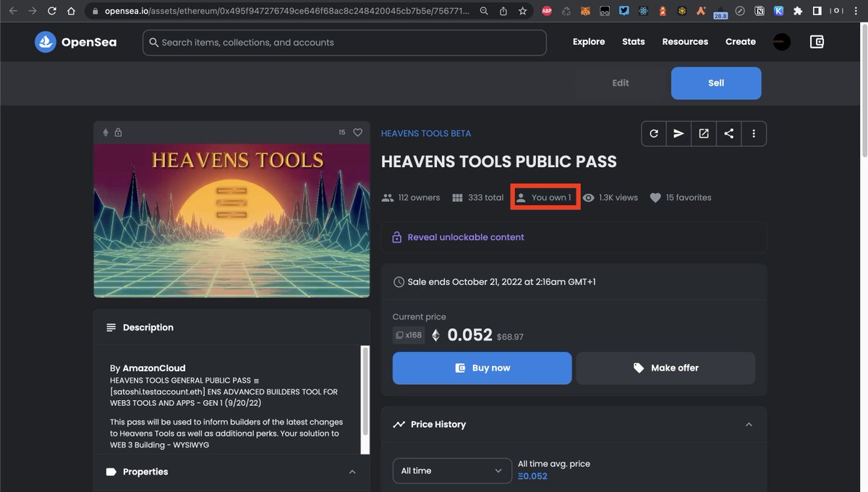This screenshot has height=492, width=868.
Task: Toggle the browser side panel icon
Action: coord(817,11)
